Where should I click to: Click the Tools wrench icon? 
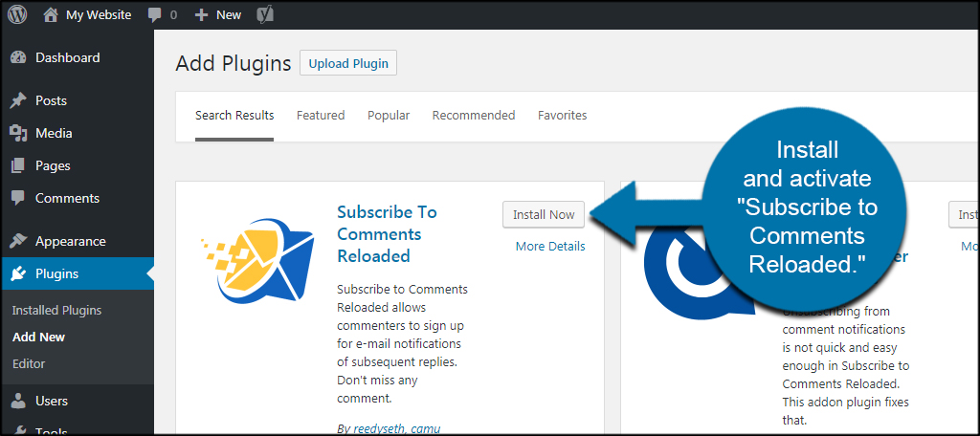click(19, 430)
